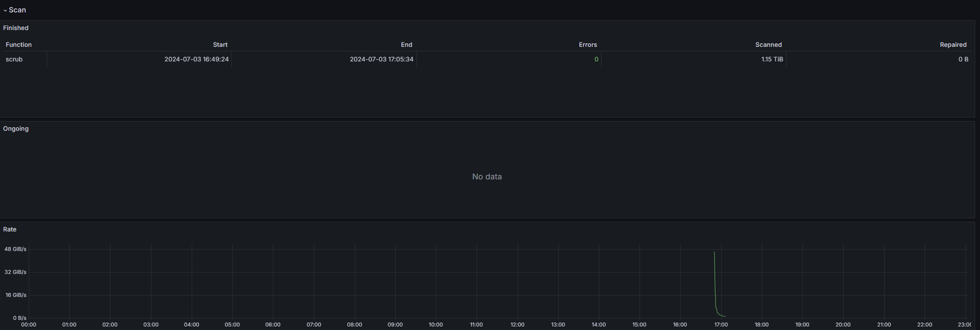
Task: Sort table by Start column header
Action: coord(220,45)
